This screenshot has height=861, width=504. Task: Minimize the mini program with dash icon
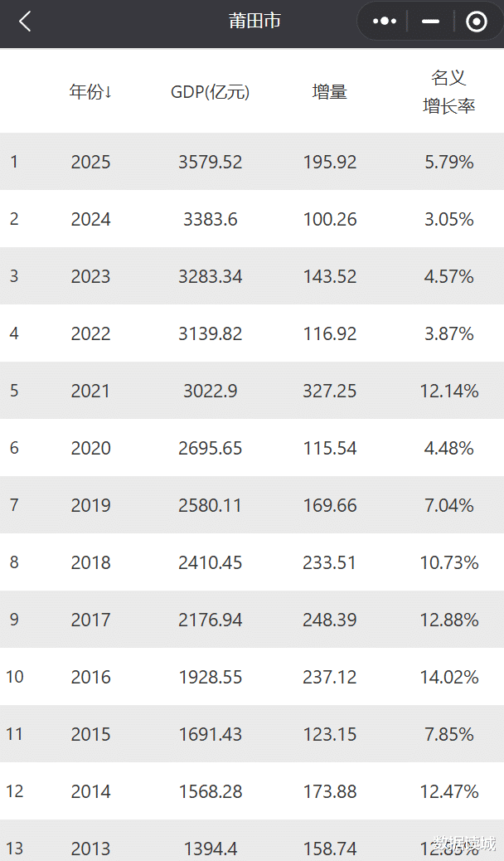430,22
